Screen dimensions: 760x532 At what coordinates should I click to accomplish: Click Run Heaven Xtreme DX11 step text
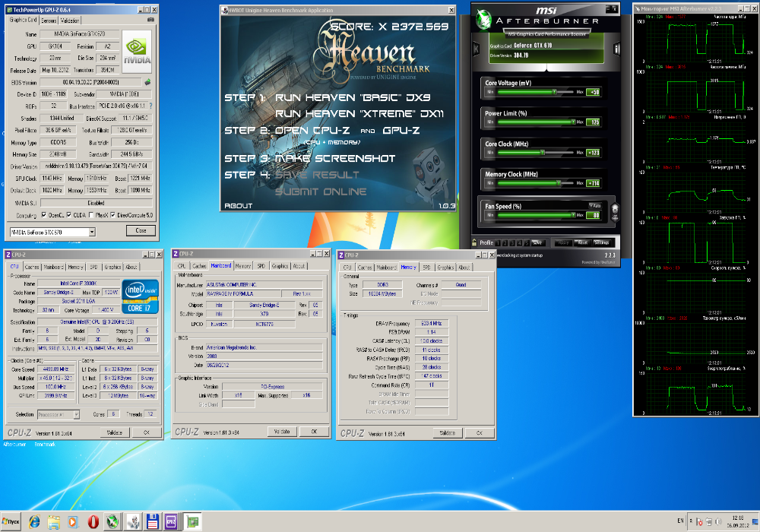(359, 114)
